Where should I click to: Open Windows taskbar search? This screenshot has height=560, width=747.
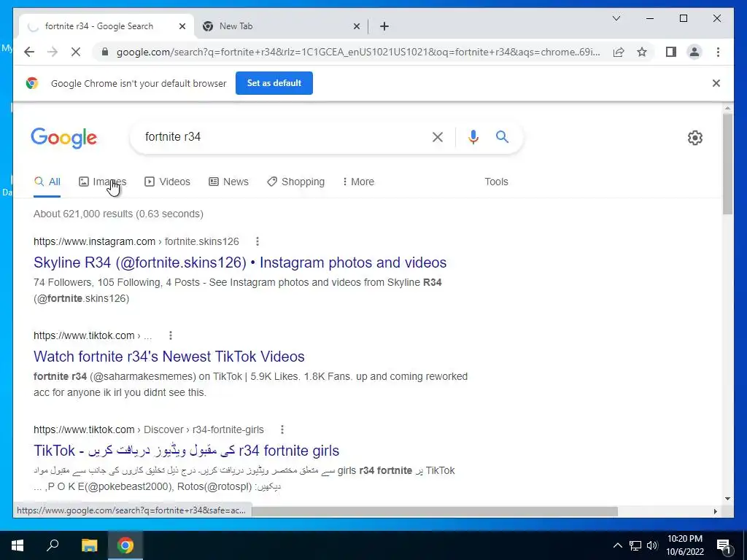pos(53,545)
